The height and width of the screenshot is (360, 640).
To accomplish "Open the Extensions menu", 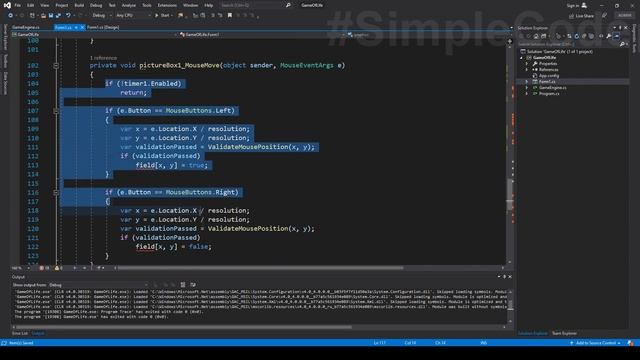I will 167,5.
